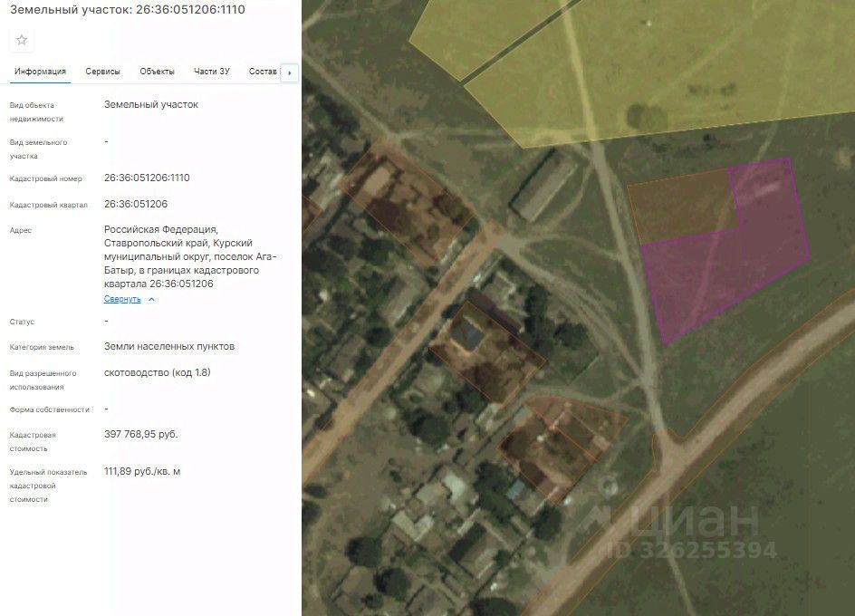Image resolution: width=855 pixels, height=616 pixels.
Task: Collapse the address via Свернуть link
Action: 122,299
